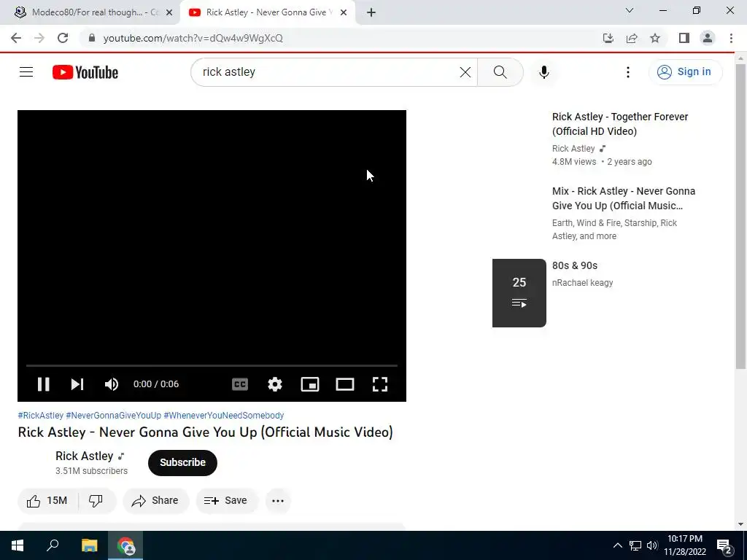
Task: Open the Rick Astley channel name
Action: tap(85, 456)
